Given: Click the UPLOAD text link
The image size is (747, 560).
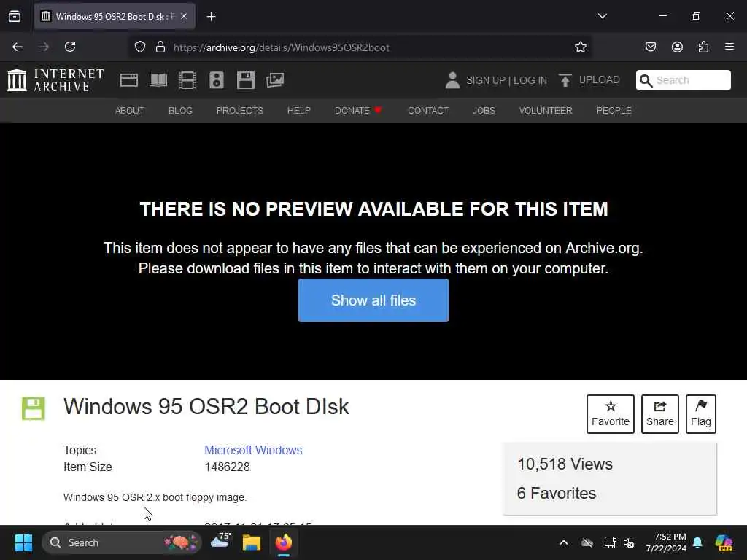Looking at the screenshot, I should (x=600, y=80).
